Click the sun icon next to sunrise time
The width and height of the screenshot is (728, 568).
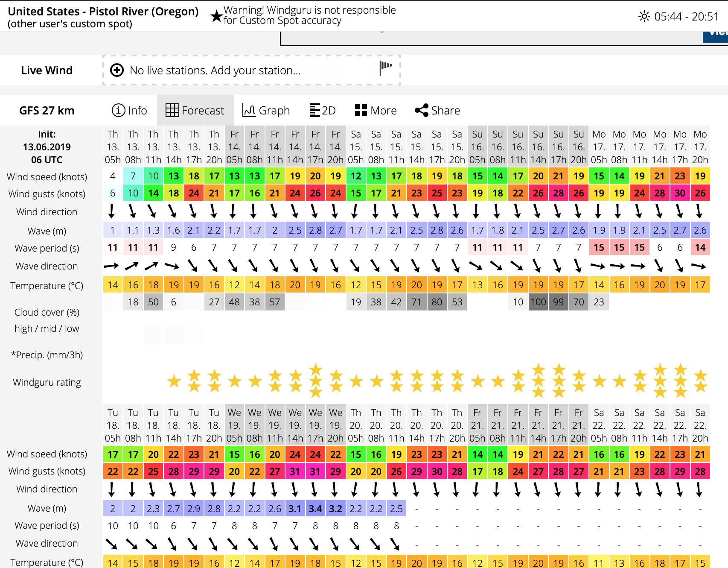(x=644, y=17)
